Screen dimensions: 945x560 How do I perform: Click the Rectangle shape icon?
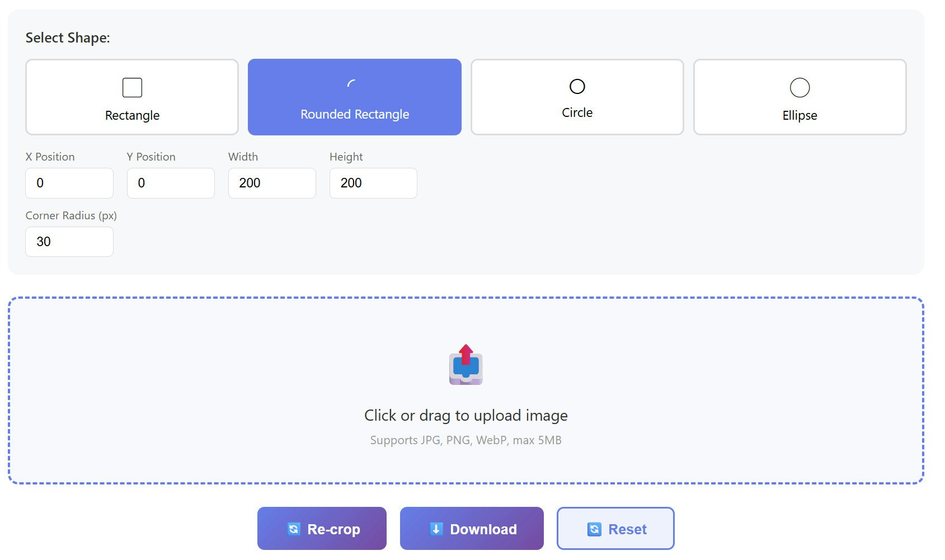coord(132,87)
